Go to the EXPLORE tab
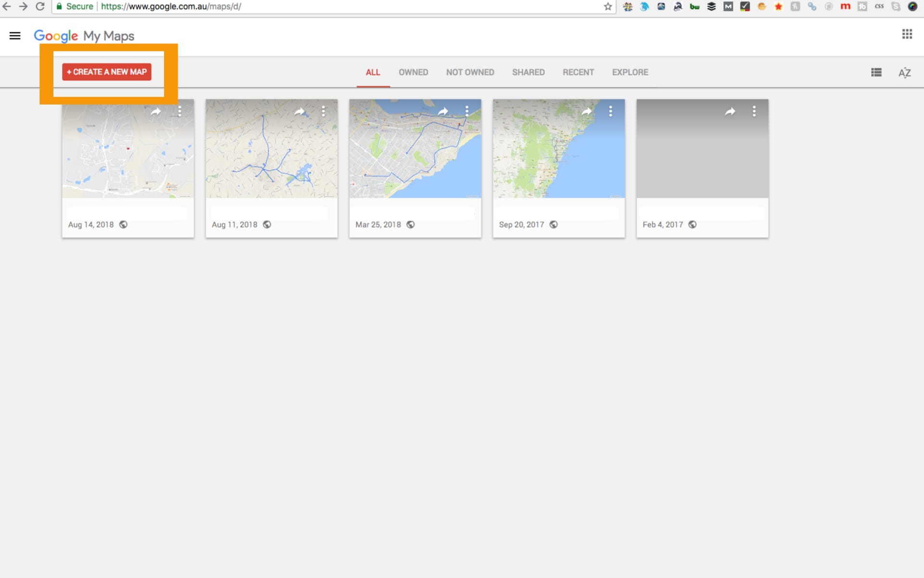 click(x=630, y=72)
